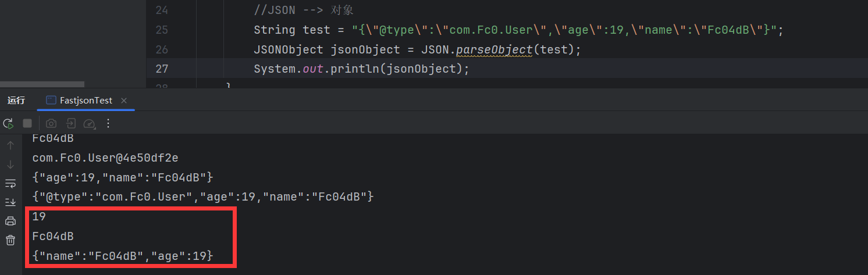Click line number 27 in gutter
The image size is (868, 275).
tap(162, 69)
